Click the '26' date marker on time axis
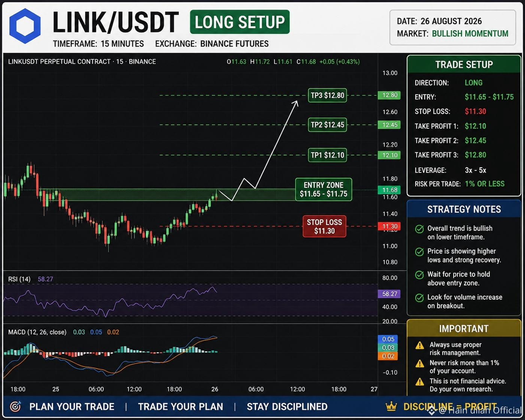This screenshot has width=525, height=420. 215,389
